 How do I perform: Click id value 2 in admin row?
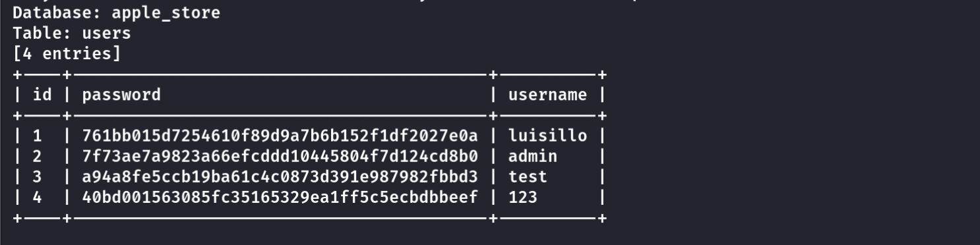[x=38, y=157]
